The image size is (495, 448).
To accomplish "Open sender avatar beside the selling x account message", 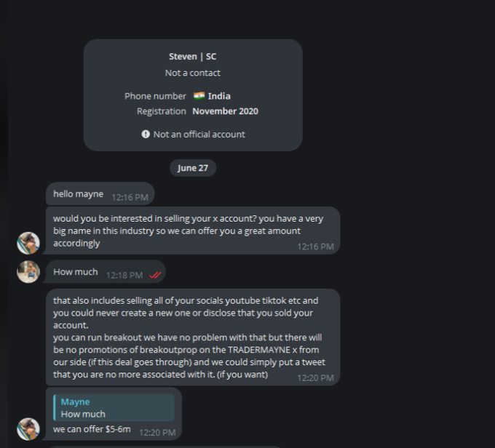I will (28, 243).
